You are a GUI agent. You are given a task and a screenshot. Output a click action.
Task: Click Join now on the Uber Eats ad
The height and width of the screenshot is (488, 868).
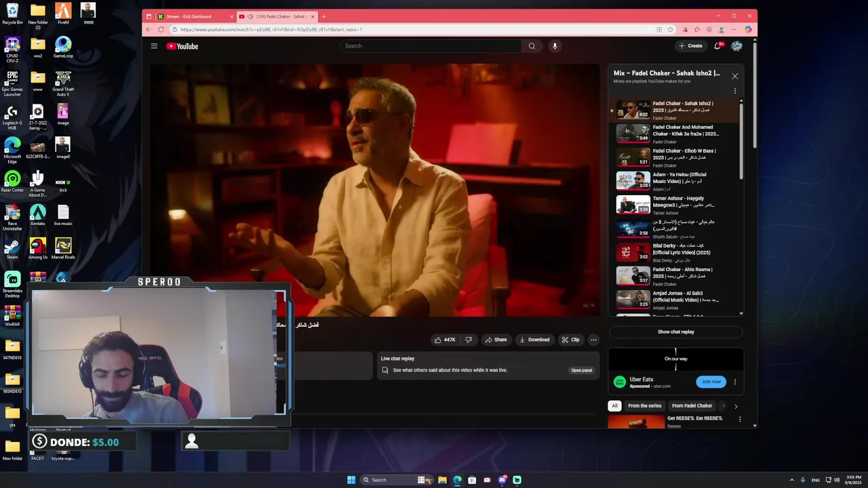(711, 382)
